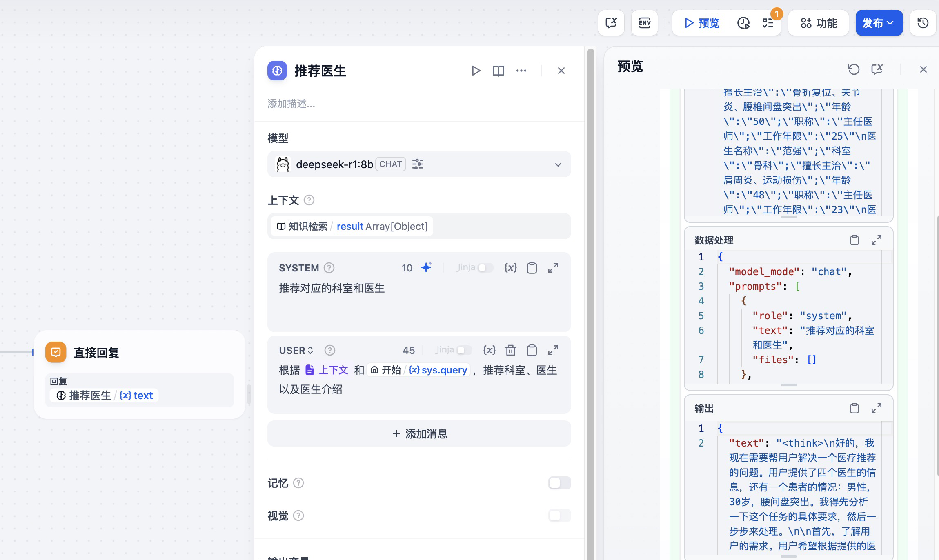The image size is (939, 560).
Task: Open model parameter settings sliders icon
Action: point(417,164)
